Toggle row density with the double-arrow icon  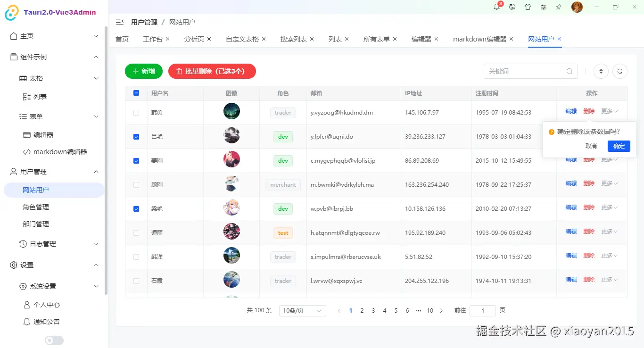(601, 71)
